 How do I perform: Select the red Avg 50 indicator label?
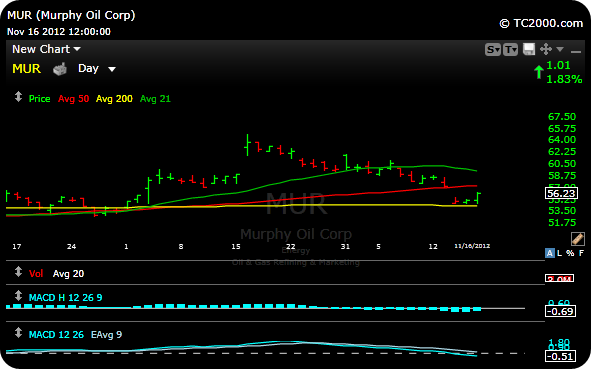(x=73, y=99)
